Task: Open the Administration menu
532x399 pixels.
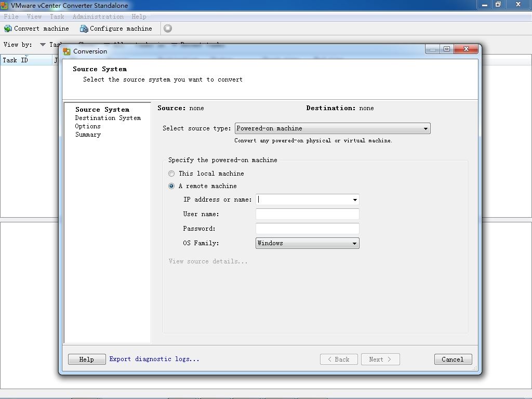Action: (x=98, y=16)
